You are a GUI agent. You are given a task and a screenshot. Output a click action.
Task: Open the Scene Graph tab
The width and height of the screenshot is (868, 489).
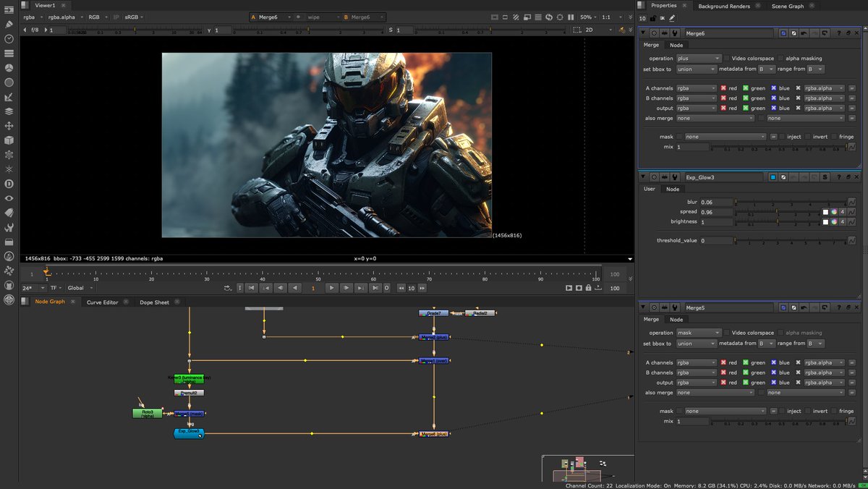coord(787,6)
